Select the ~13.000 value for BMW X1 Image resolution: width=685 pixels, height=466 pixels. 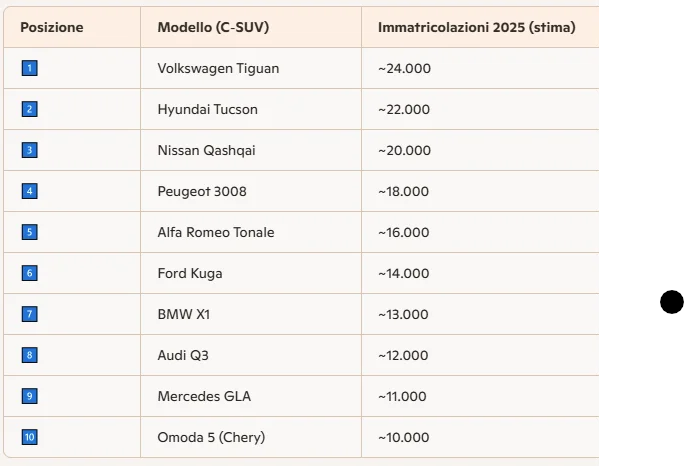(x=403, y=314)
